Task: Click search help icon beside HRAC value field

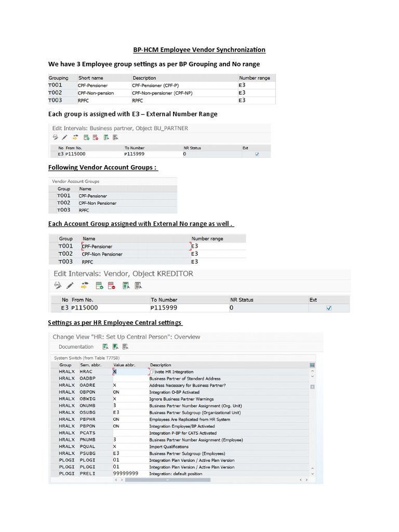Action: 152,371
